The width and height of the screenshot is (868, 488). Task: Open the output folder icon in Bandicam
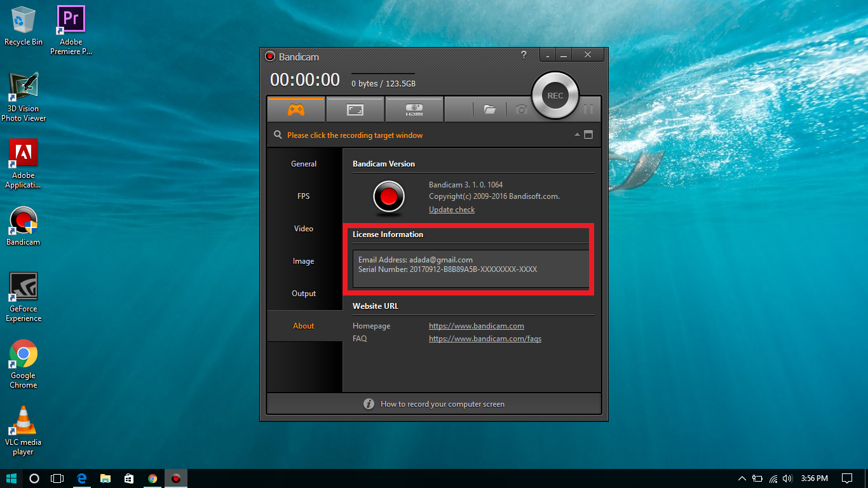pyautogui.click(x=489, y=109)
